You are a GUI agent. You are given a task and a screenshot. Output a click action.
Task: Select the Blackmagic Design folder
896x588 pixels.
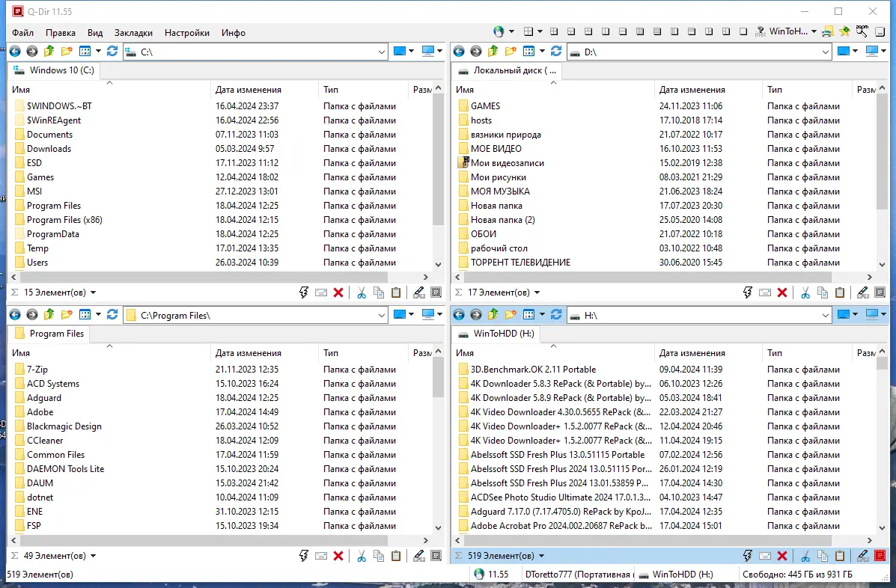click(64, 426)
